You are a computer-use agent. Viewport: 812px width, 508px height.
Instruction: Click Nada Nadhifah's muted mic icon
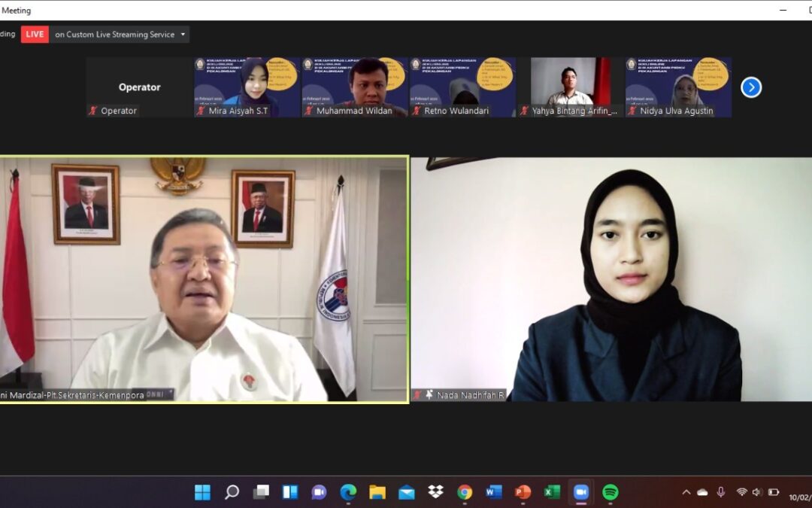tap(417, 394)
